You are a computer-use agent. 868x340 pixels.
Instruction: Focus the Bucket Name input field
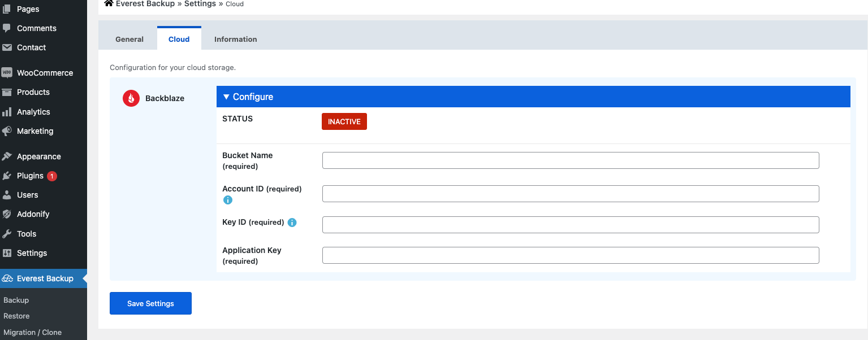[x=570, y=160]
